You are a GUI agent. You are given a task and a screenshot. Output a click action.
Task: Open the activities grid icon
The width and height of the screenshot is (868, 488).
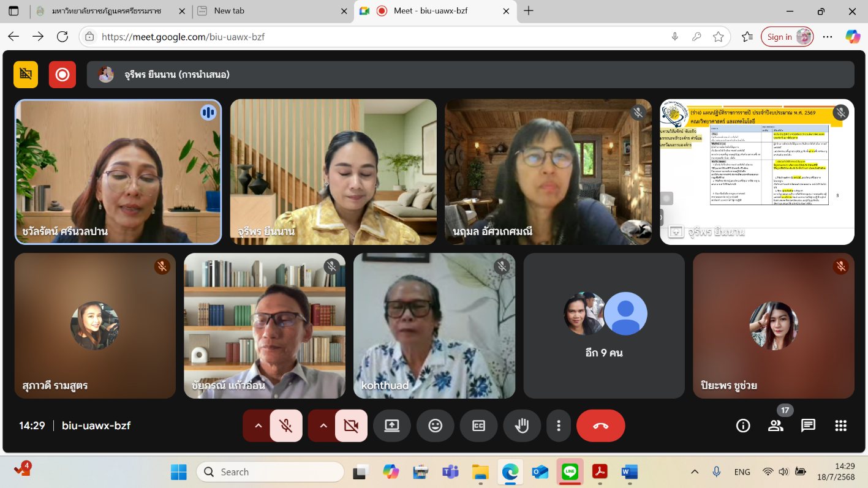pos(840,426)
